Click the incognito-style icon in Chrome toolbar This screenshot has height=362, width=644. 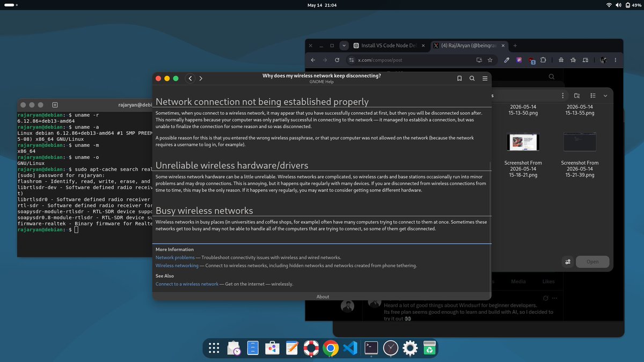tap(561, 60)
